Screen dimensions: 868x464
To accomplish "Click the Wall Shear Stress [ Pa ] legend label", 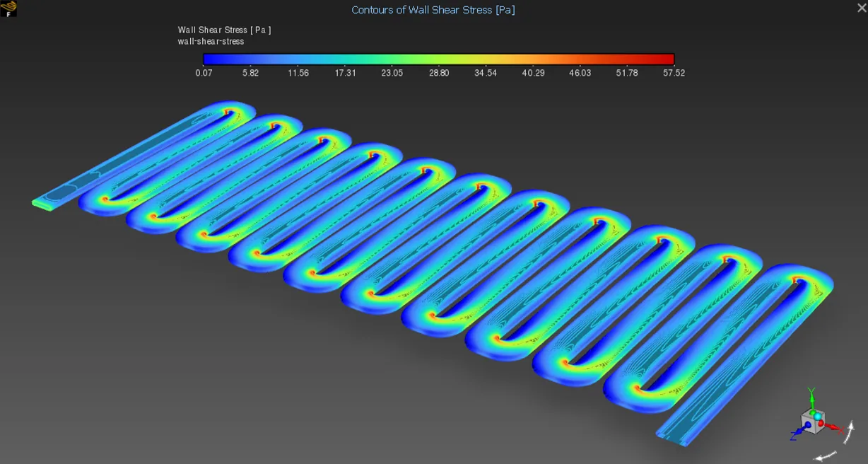I will pos(224,30).
